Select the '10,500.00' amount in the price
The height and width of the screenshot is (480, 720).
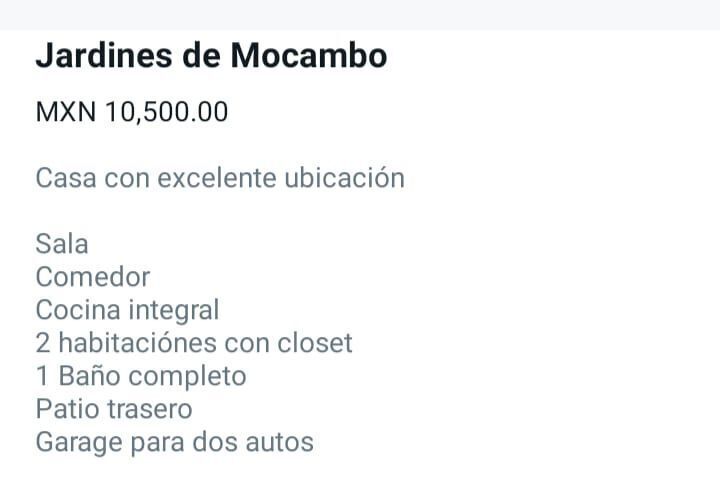(x=167, y=112)
